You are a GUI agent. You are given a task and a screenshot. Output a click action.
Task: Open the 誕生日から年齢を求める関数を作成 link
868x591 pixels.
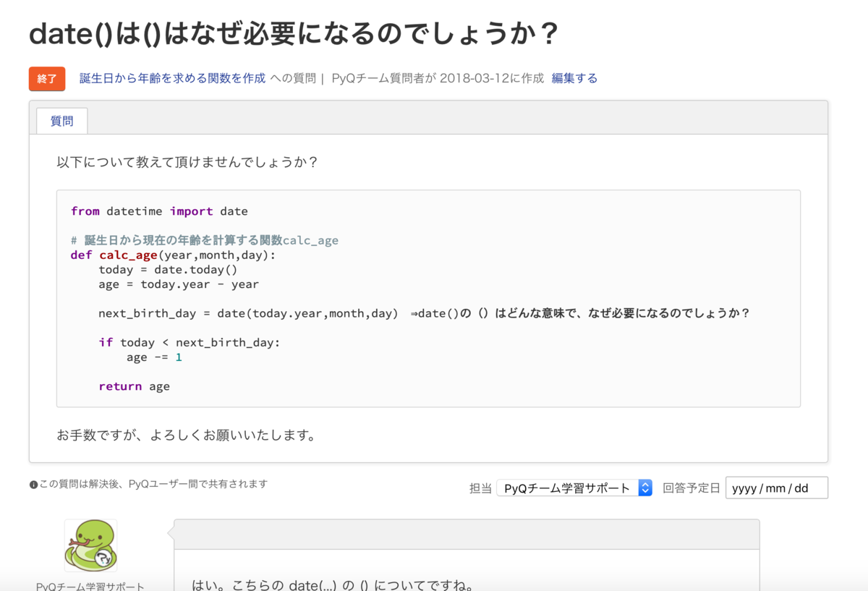[172, 79]
